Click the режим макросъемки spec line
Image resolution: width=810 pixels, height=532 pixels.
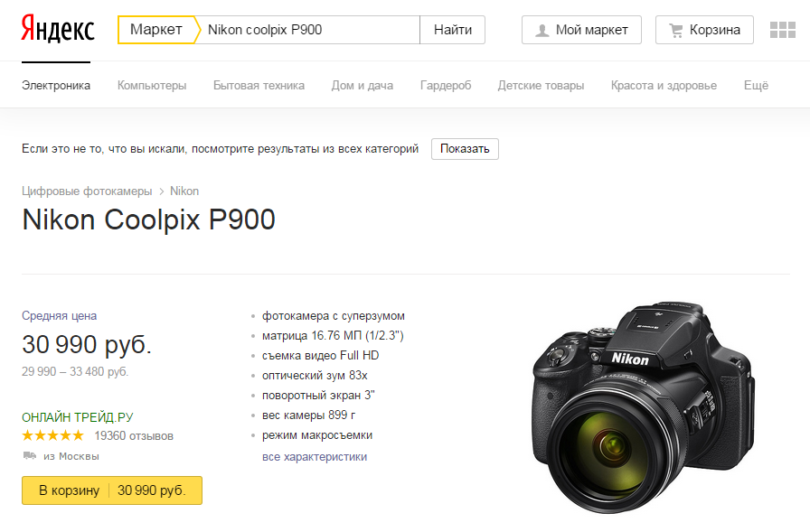pos(317,435)
